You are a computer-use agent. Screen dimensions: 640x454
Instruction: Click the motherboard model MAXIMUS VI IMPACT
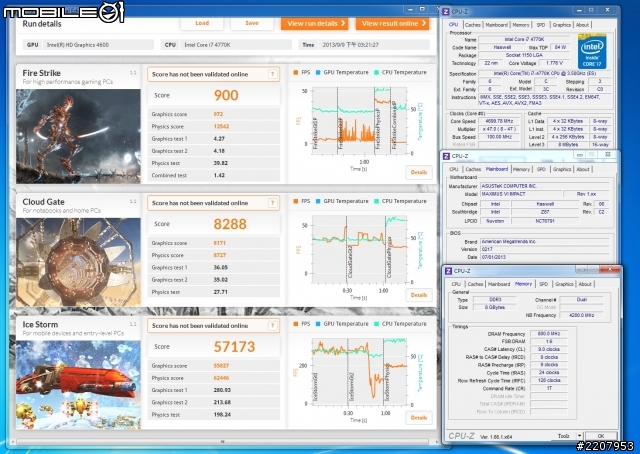[x=520, y=194]
